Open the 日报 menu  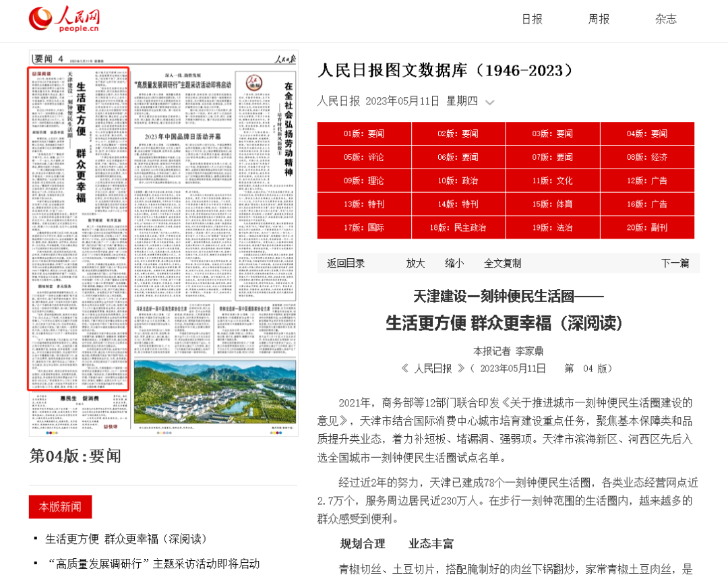coord(532,20)
